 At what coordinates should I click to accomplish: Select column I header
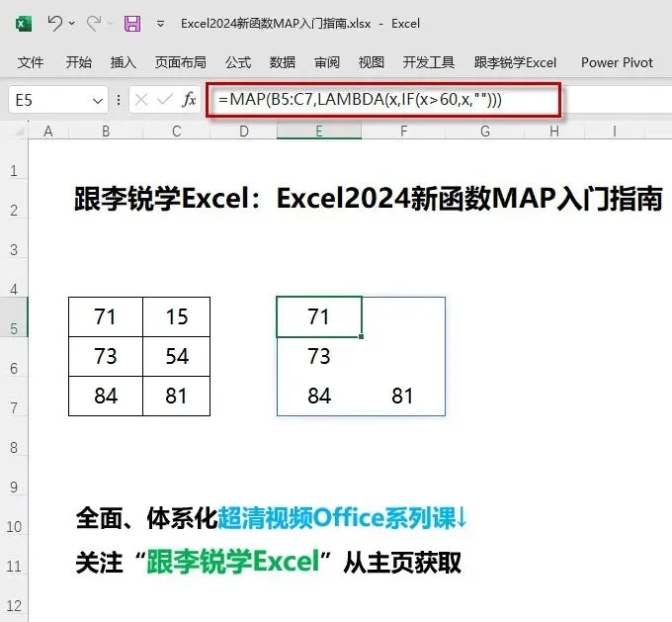(614, 131)
